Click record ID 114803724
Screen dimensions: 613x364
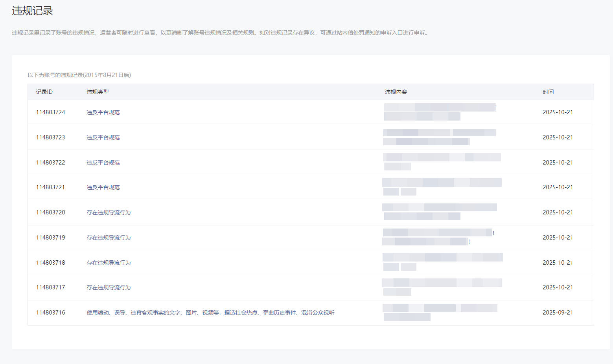[x=50, y=112]
